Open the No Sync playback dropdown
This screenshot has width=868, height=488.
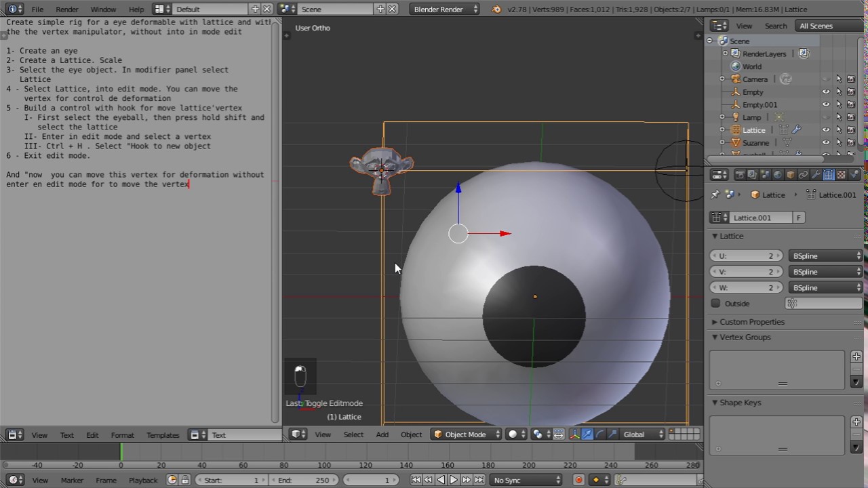click(x=526, y=480)
